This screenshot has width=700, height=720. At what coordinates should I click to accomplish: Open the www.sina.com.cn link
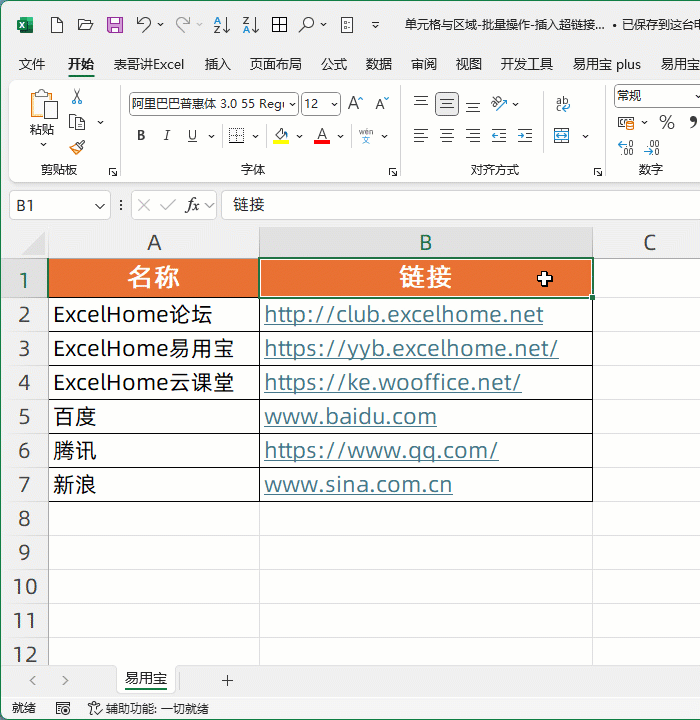(358, 484)
